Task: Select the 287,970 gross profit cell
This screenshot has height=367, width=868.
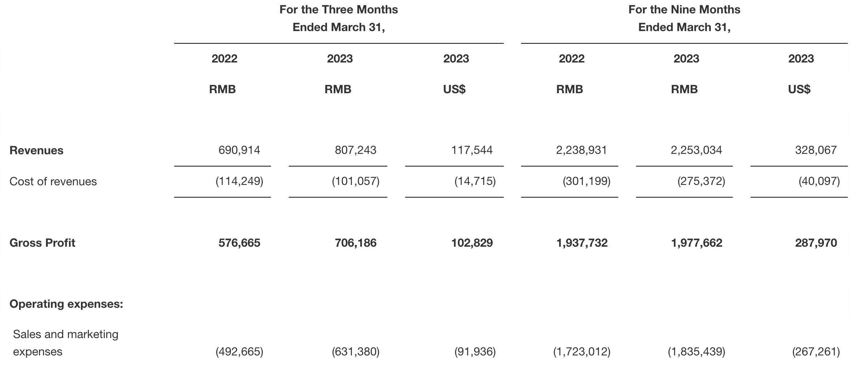Action: [x=816, y=243]
